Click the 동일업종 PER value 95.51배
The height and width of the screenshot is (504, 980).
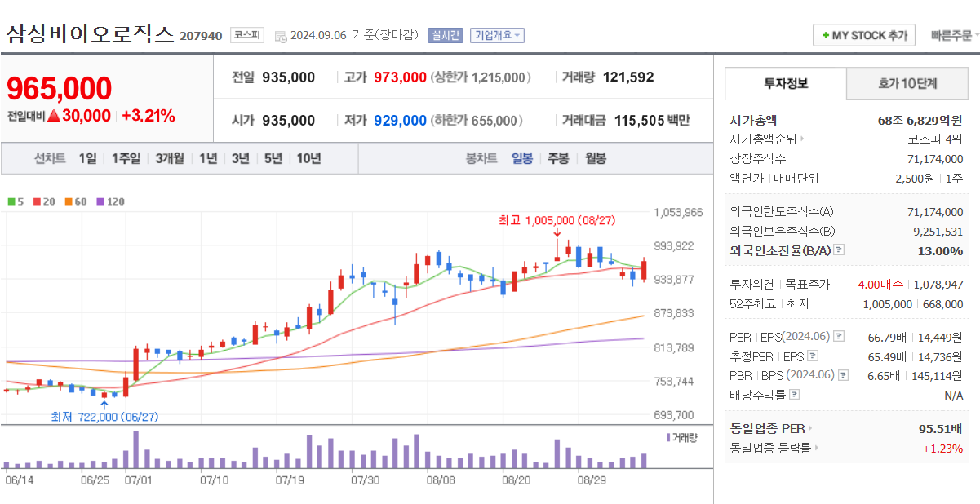click(x=941, y=428)
